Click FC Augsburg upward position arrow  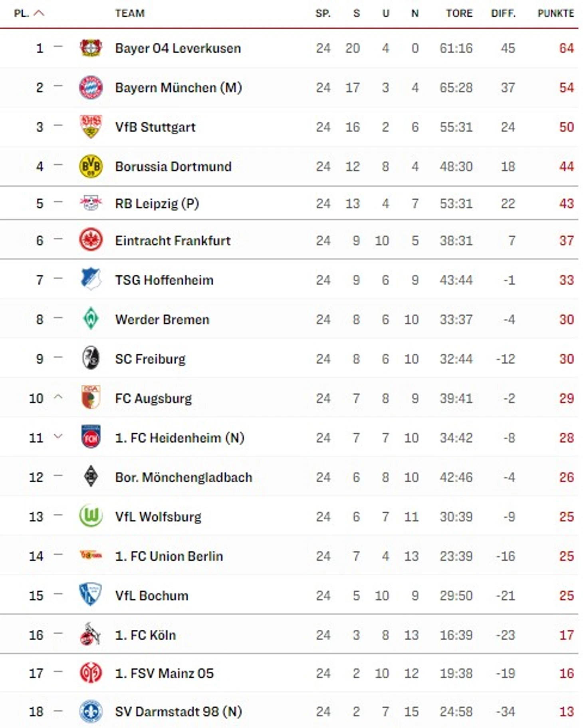click(x=58, y=397)
